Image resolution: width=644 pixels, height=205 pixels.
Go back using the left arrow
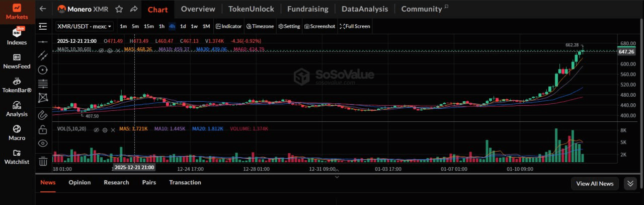pos(43,9)
